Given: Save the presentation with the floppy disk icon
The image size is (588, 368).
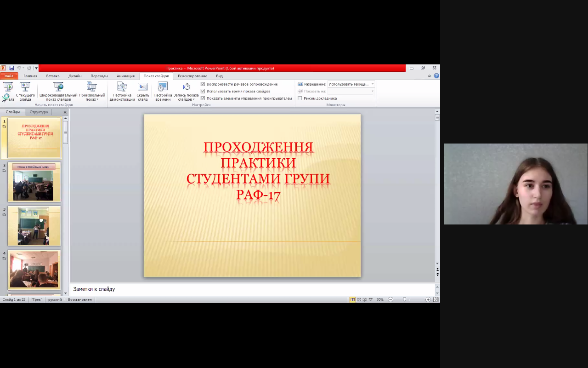Looking at the screenshot, I should 11,68.
